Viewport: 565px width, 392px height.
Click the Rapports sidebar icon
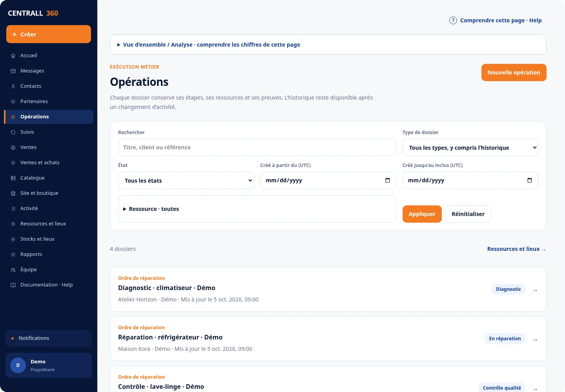[x=13, y=254]
